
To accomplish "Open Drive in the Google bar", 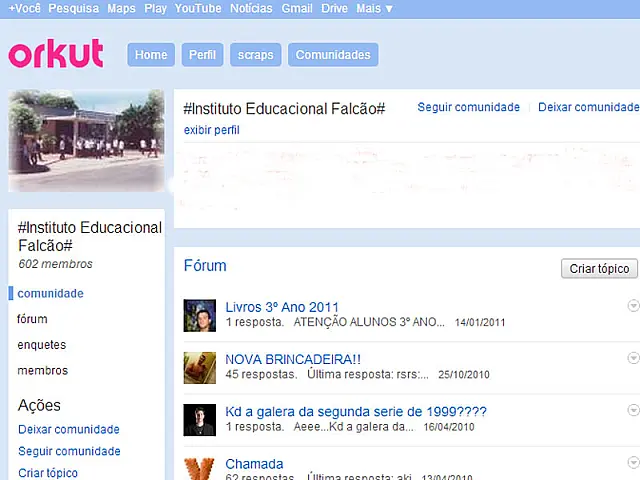I will (334, 8).
